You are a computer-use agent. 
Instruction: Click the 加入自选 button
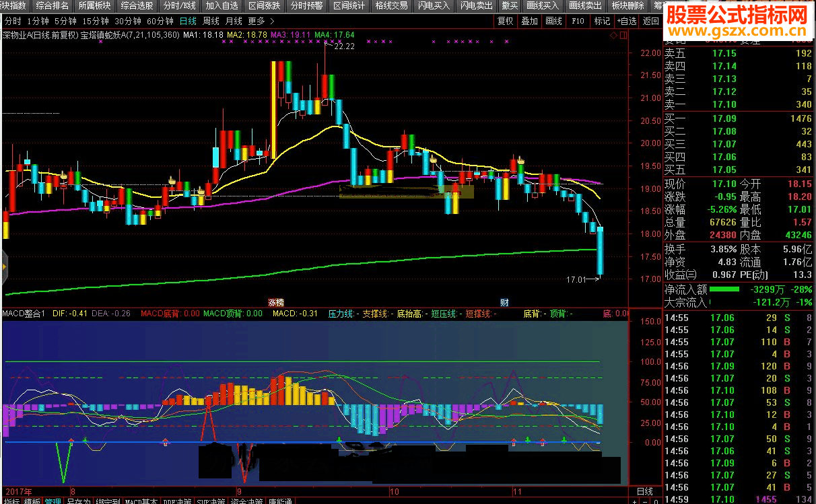[222, 5]
